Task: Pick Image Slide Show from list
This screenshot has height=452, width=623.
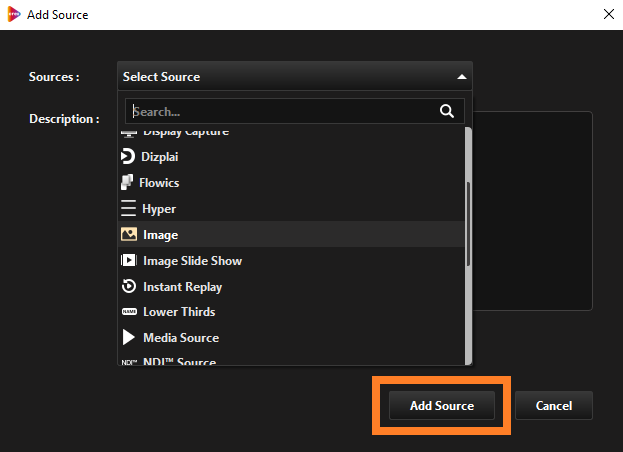Action: coord(291,261)
